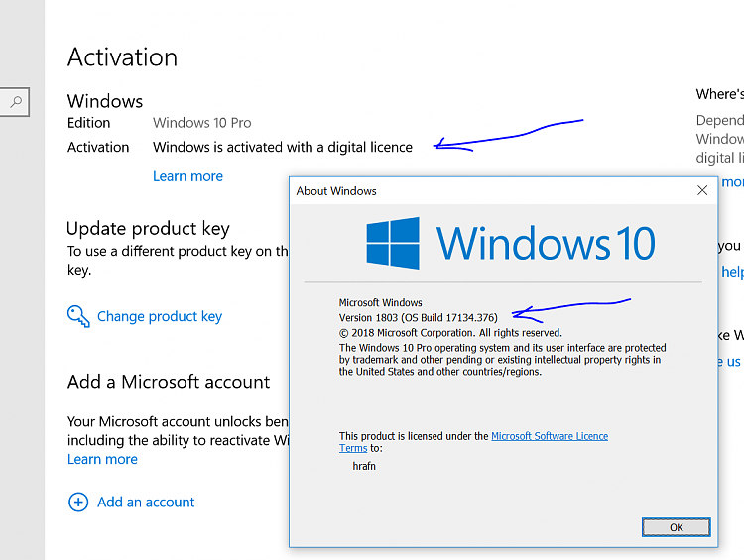
Task: Click Version 1803 (OS Build 17134.376) text
Action: (418, 318)
